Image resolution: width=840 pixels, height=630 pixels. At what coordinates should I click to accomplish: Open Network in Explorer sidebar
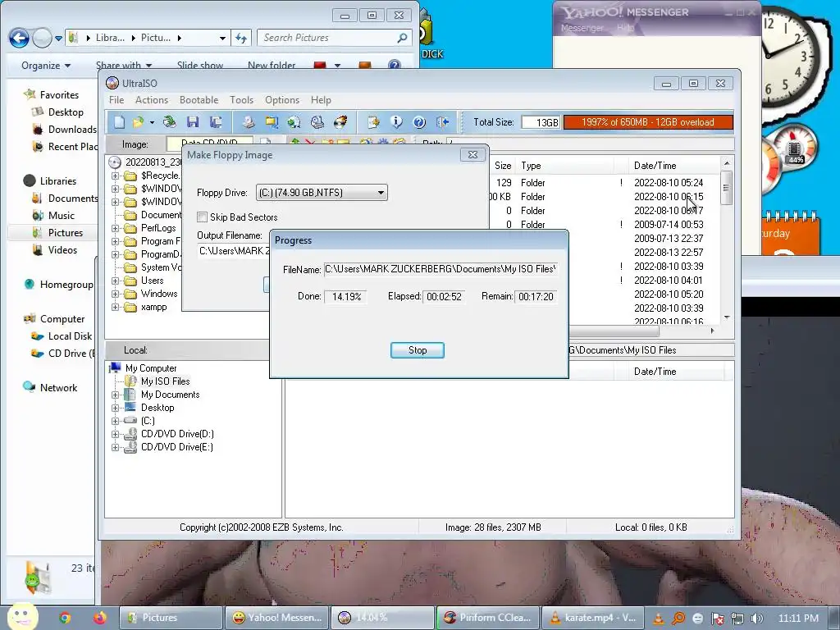click(58, 387)
